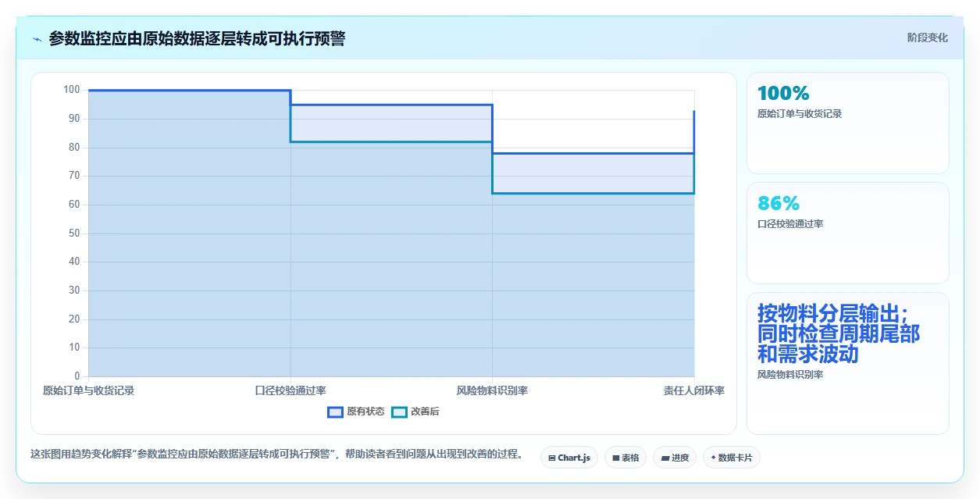The width and height of the screenshot is (980, 499).
Task: Click the 原有状态 legend color box
Action: point(336,412)
